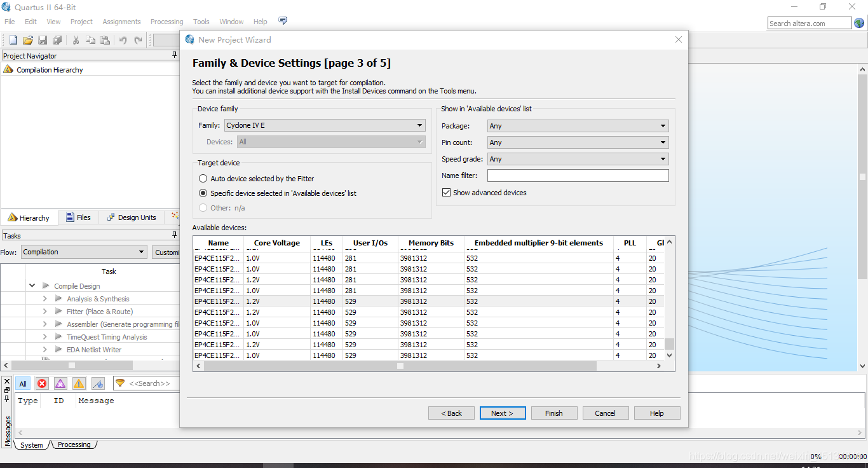Open the Package dropdown
This screenshot has height=468, width=868.
pyautogui.click(x=578, y=126)
